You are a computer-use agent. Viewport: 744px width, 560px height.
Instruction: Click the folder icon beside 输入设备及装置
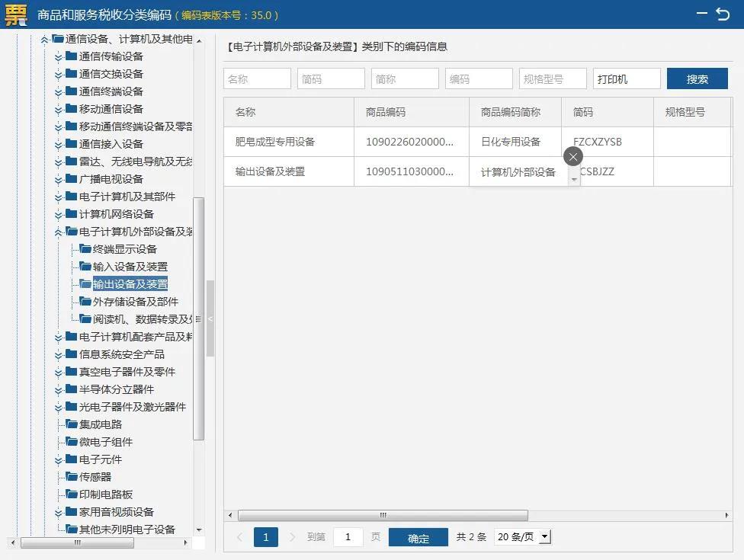click(x=85, y=267)
